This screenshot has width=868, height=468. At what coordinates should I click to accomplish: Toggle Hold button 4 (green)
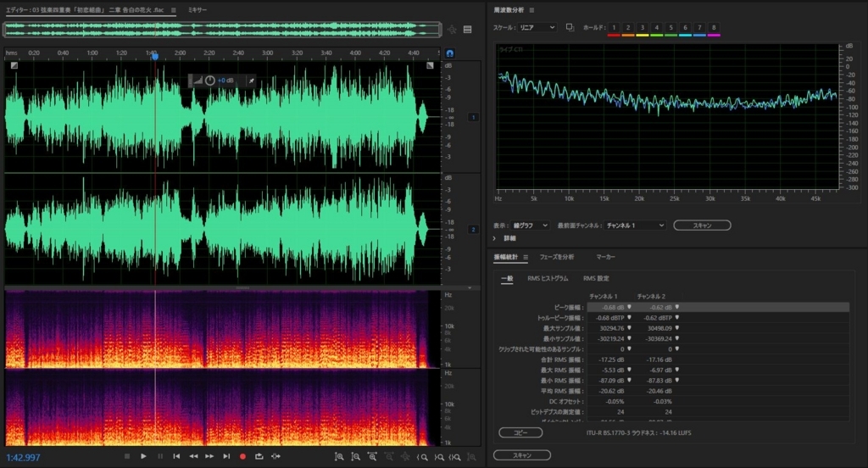(x=657, y=28)
